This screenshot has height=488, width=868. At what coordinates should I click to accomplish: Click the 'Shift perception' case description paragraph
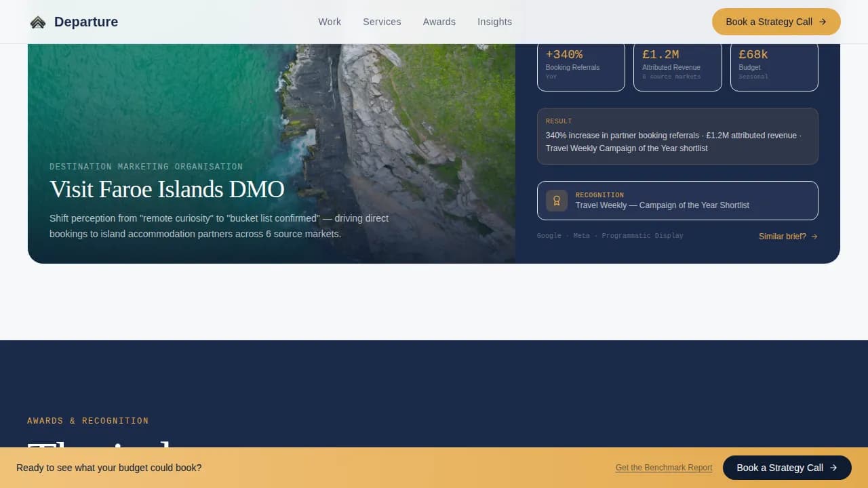219,226
